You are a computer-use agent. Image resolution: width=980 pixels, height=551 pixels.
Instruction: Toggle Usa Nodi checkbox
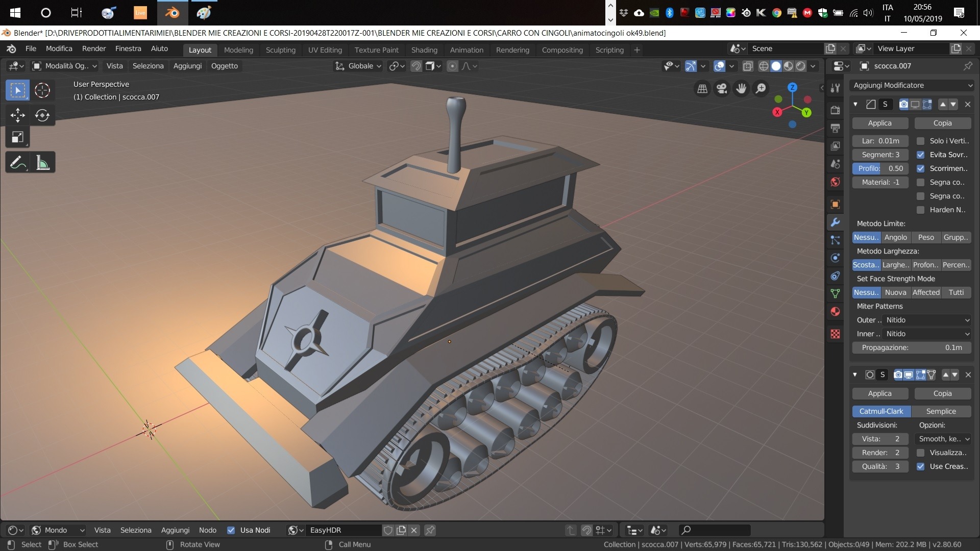[x=231, y=530]
